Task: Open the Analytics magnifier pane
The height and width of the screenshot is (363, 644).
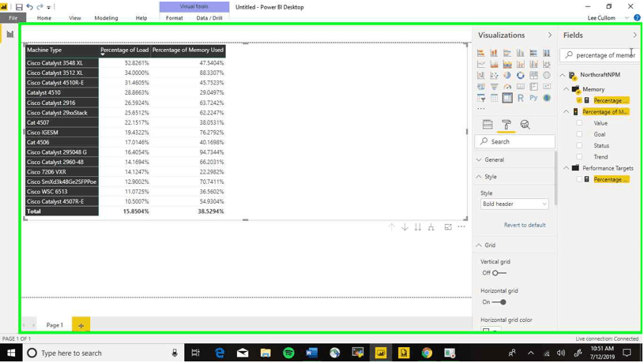Action: pos(525,125)
